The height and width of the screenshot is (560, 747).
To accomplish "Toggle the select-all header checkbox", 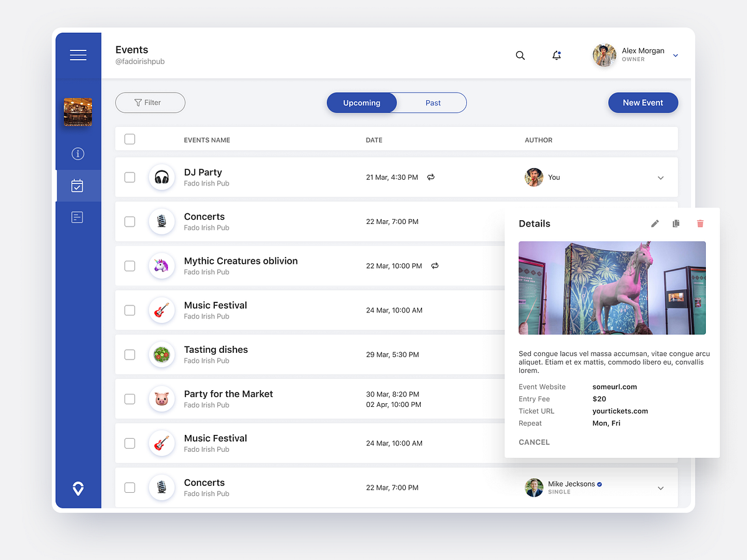I will [x=129, y=139].
